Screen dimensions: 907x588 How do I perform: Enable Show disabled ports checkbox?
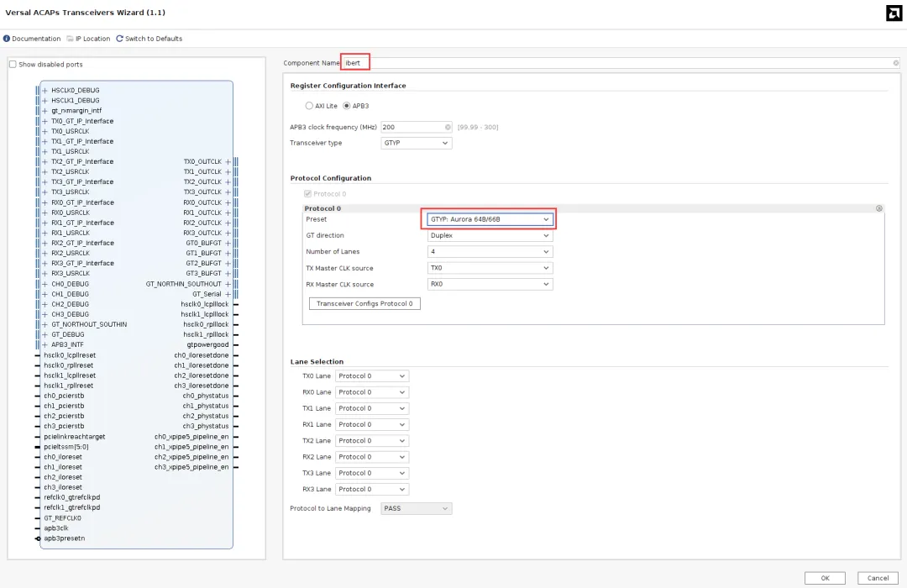pos(13,65)
